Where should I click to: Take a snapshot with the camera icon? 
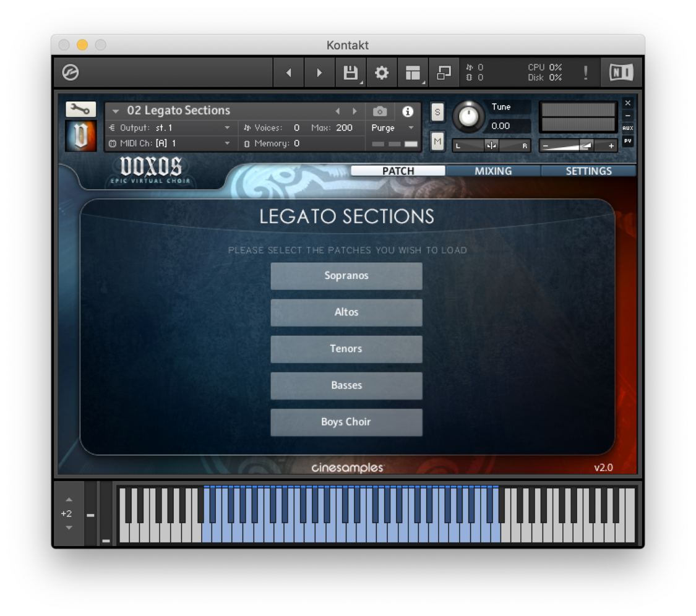(x=379, y=112)
